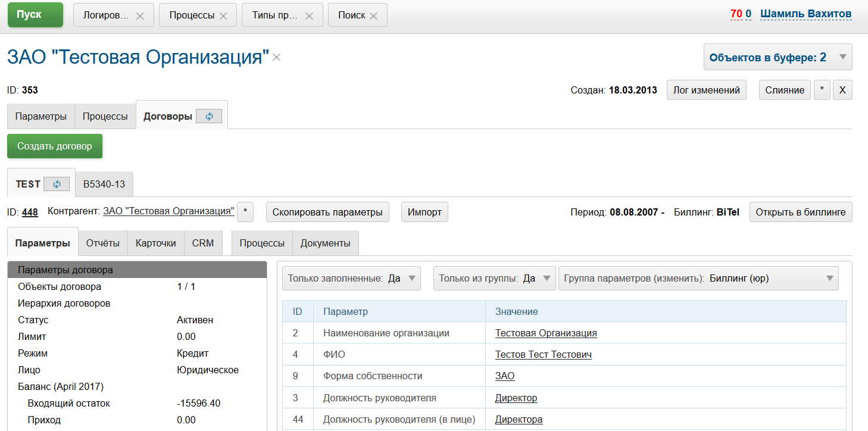Open the Отчёты tab
The height and width of the screenshot is (431, 868).
pyautogui.click(x=103, y=243)
